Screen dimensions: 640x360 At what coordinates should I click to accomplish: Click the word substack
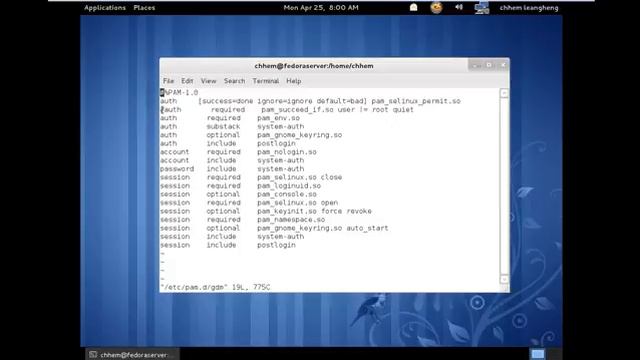coord(223,127)
